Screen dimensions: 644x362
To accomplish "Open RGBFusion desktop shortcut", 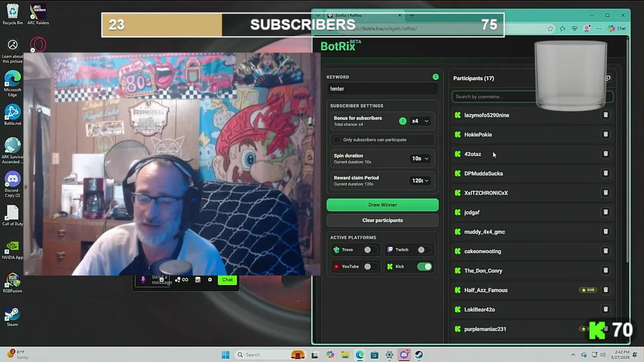I will click(13, 283).
